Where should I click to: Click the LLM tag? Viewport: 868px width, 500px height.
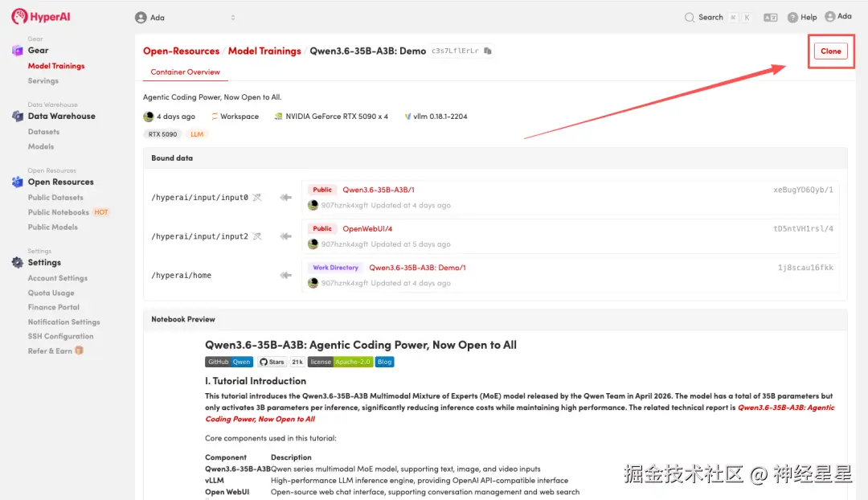pyautogui.click(x=197, y=134)
